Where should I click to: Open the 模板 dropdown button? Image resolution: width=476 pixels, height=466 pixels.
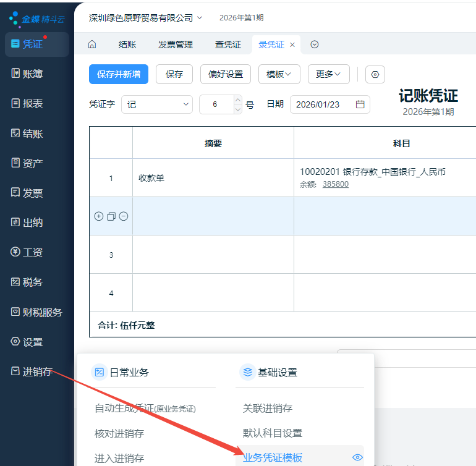coord(279,74)
